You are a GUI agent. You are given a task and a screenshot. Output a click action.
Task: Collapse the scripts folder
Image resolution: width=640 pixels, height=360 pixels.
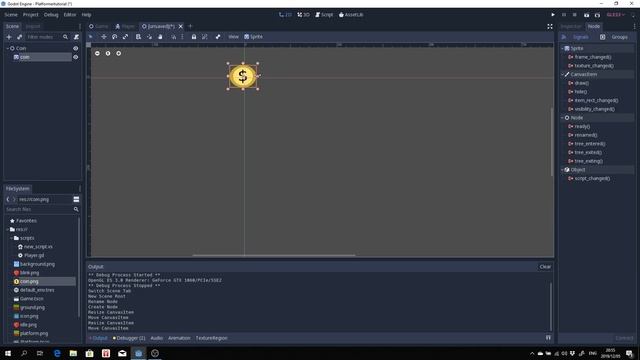pyautogui.click(x=11, y=238)
